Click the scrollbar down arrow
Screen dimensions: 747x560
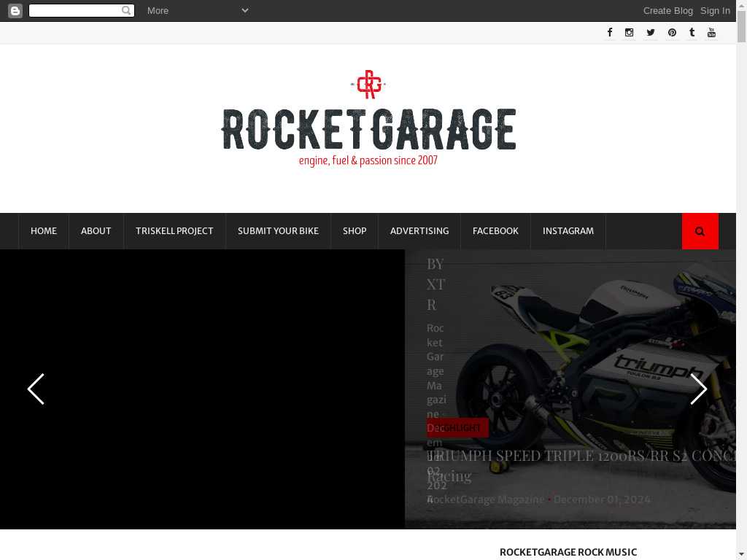pyautogui.click(x=742, y=555)
